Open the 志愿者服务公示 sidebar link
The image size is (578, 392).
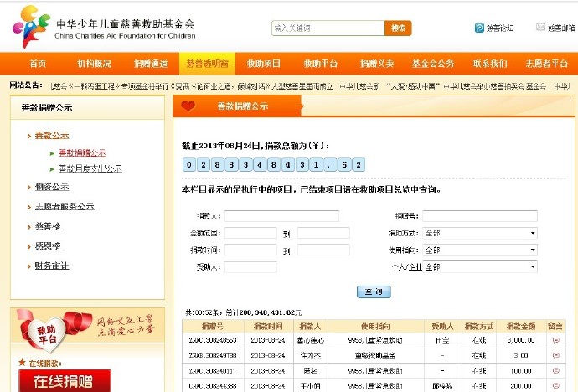[65, 206]
